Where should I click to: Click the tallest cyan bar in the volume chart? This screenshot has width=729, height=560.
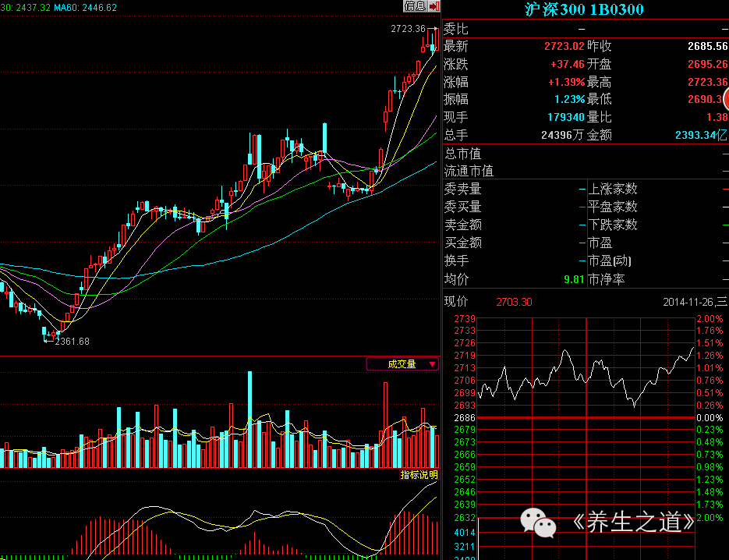pyautogui.click(x=249, y=420)
